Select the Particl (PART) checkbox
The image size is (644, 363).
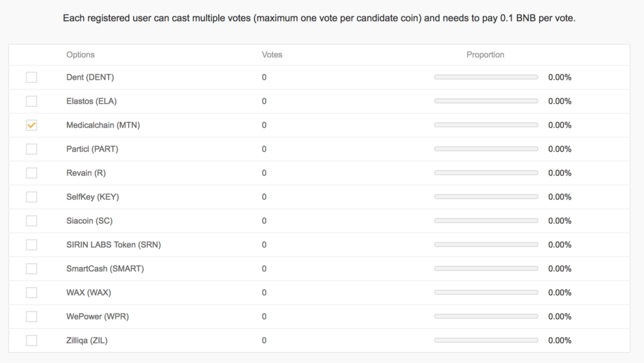coord(32,149)
